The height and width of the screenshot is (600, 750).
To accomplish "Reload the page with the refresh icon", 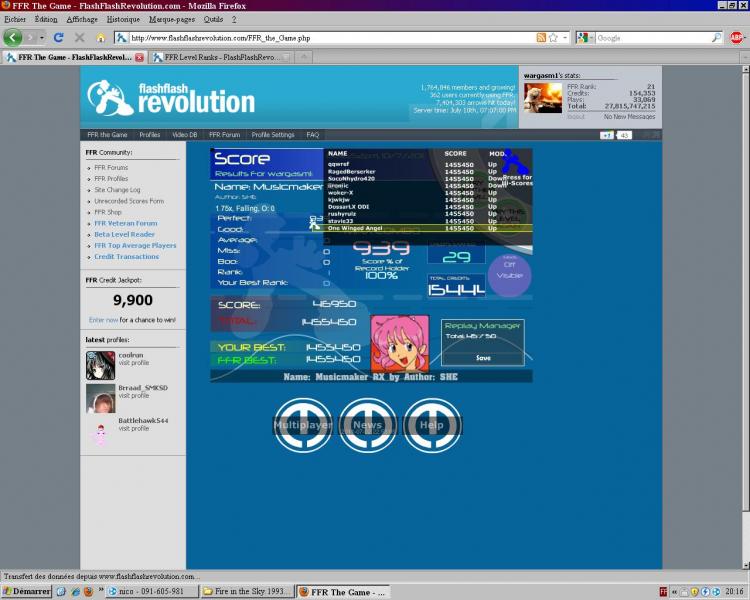I will (59, 38).
